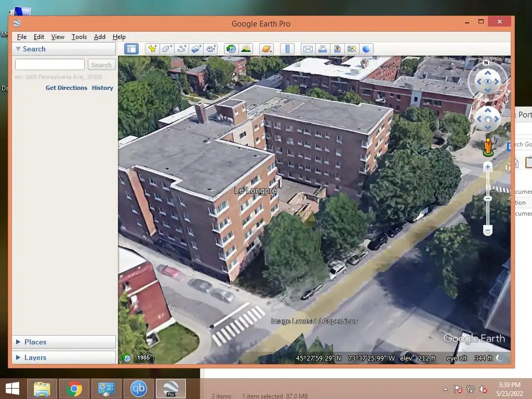Screen dimensions: 532x399
Task: Click the zoom slider handle
Action: [x=487, y=198]
